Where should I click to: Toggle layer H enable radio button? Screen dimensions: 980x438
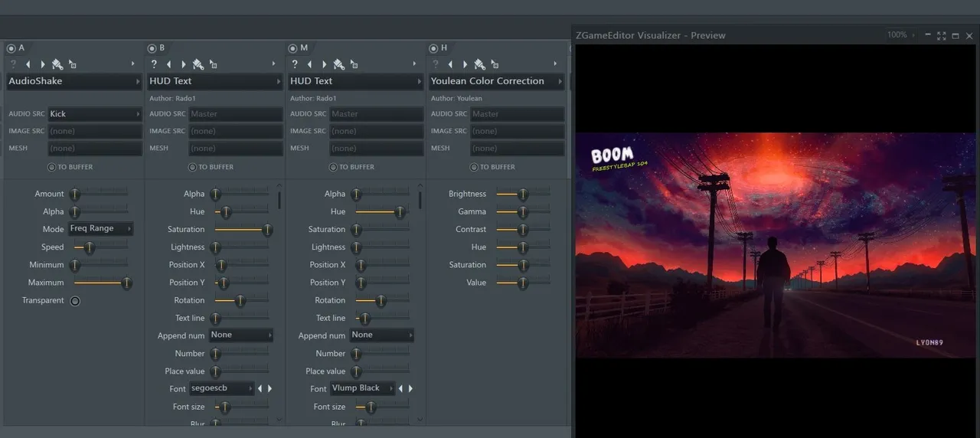pyautogui.click(x=433, y=48)
